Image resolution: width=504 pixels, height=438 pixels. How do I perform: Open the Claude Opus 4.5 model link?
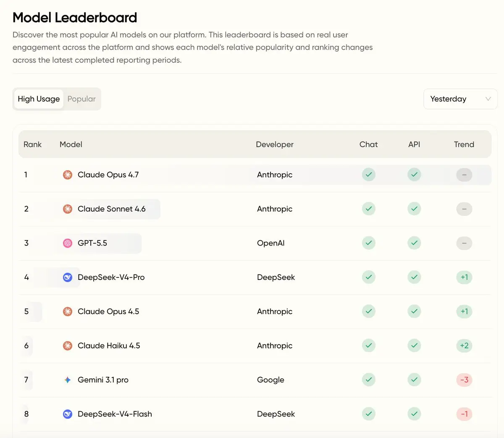click(x=108, y=311)
